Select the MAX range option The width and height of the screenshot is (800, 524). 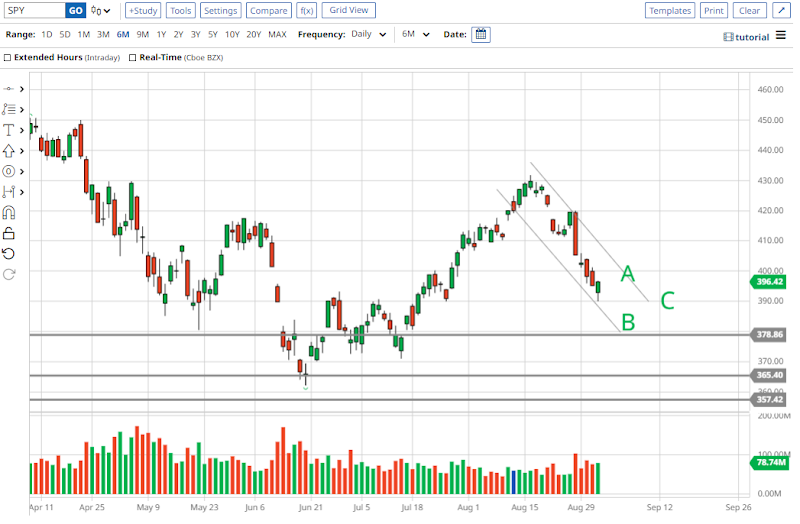pyautogui.click(x=277, y=34)
